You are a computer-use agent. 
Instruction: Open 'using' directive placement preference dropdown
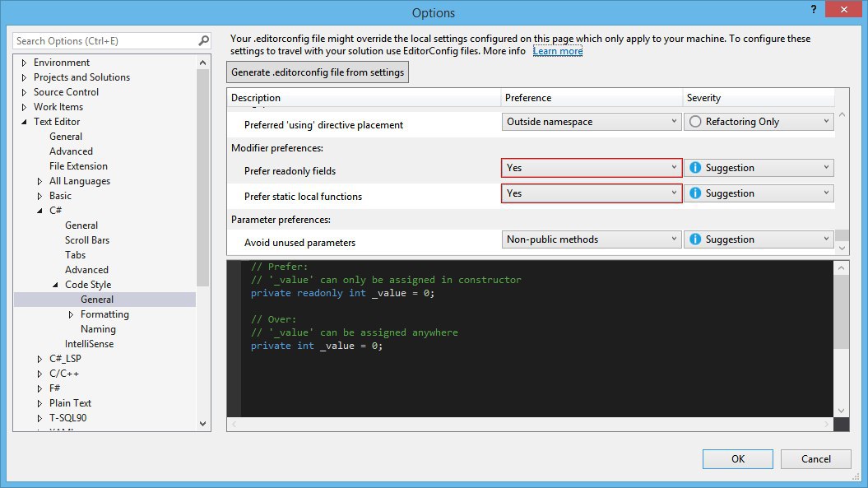(x=592, y=122)
